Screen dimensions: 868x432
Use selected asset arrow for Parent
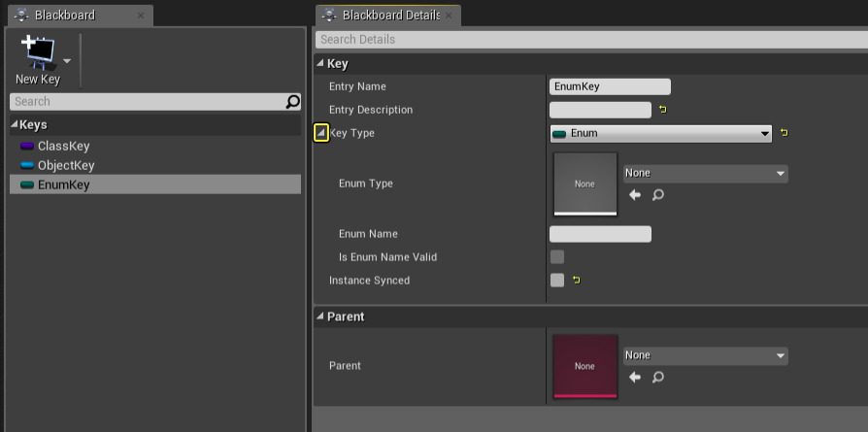635,377
